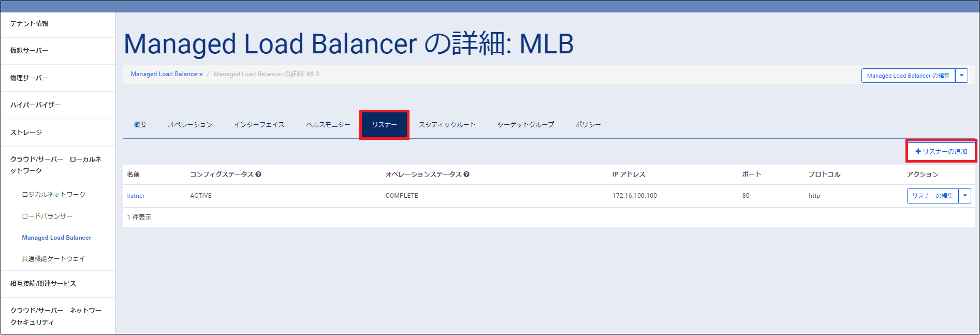Click the 1 件表示 footer text
Image resolution: width=980 pixels, height=335 pixels.
point(139,217)
